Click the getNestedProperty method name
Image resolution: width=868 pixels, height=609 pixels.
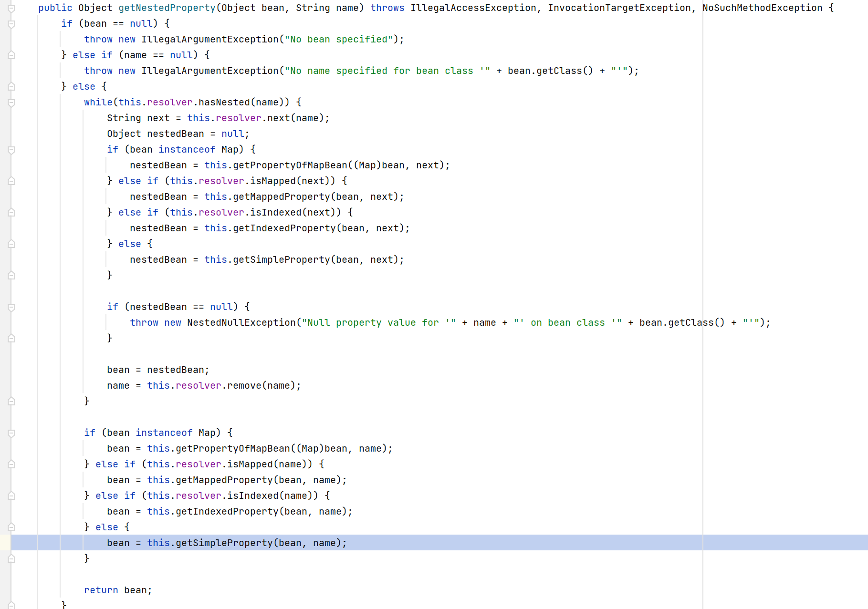(167, 8)
